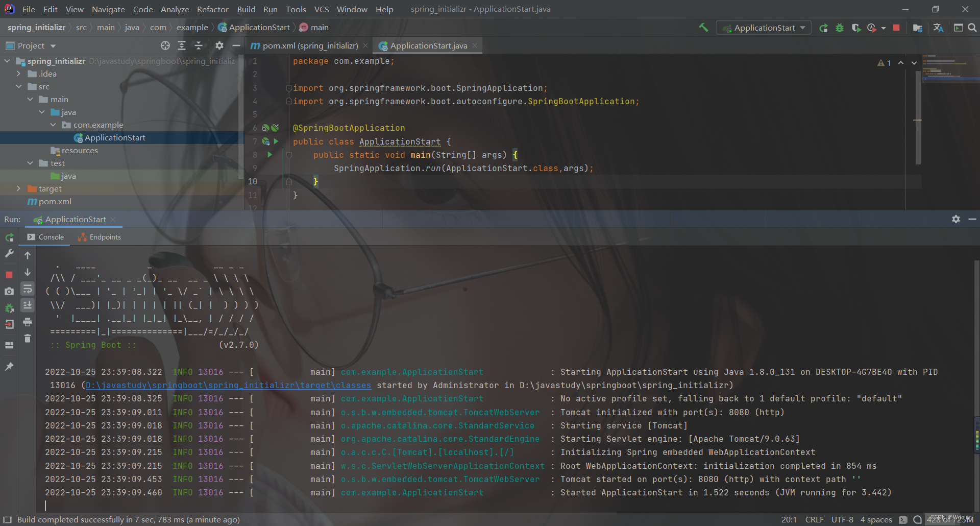
Task: Expand the target folder
Action: pos(18,188)
